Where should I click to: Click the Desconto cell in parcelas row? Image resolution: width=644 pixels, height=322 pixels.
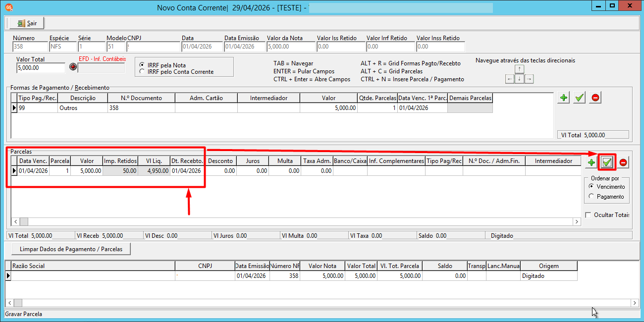coord(221,170)
